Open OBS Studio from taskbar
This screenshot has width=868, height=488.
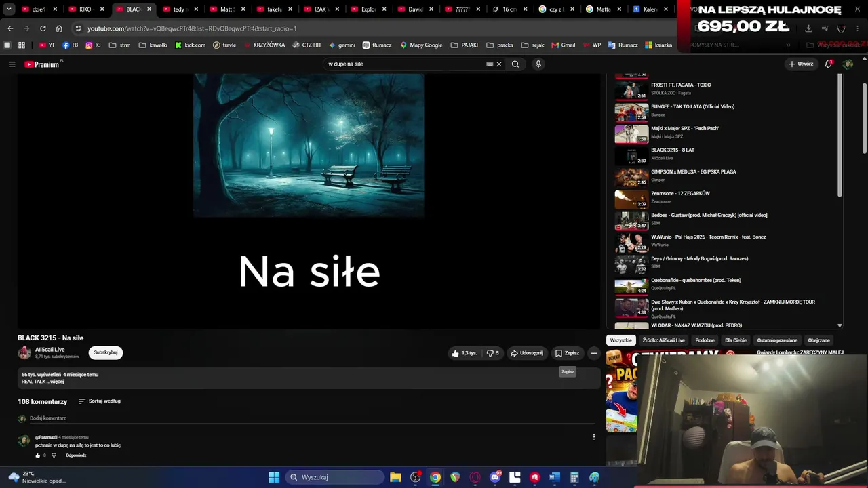point(416,477)
